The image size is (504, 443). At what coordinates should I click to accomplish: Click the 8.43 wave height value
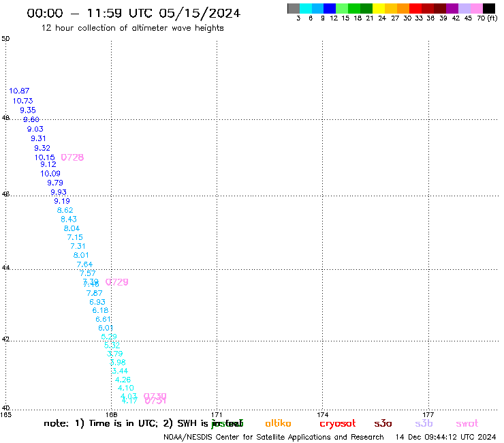(x=69, y=219)
